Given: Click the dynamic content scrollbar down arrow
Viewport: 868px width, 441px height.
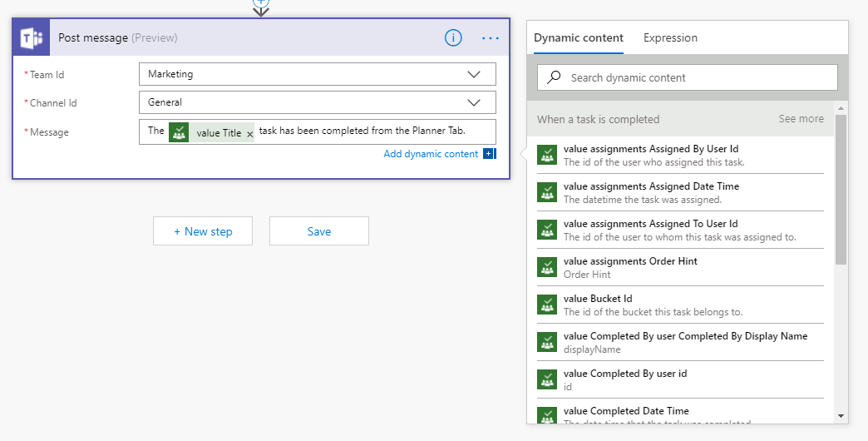Looking at the screenshot, I should pos(841,416).
